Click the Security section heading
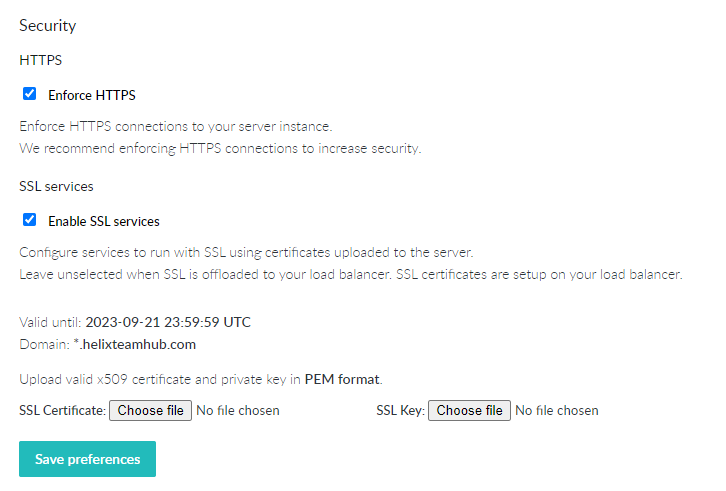Viewport: 726px width, 491px height. (x=48, y=25)
